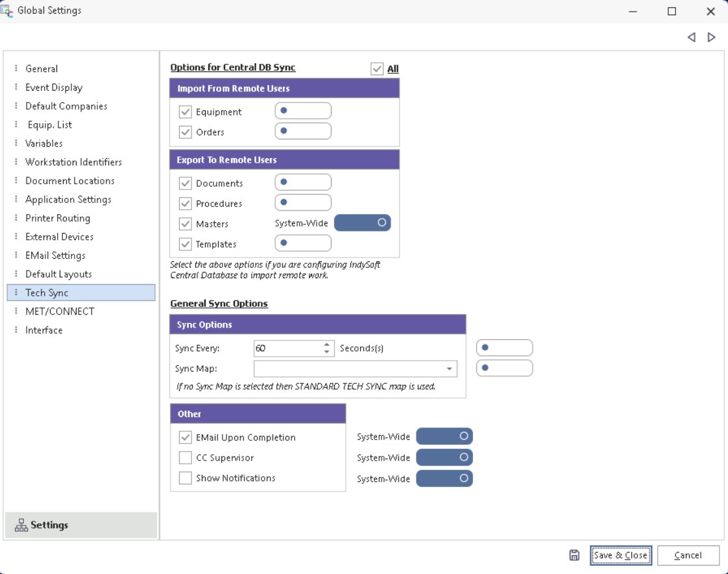Decrease Sync Every value with down arrow
The height and width of the screenshot is (574, 728).
pyautogui.click(x=327, y=352)
